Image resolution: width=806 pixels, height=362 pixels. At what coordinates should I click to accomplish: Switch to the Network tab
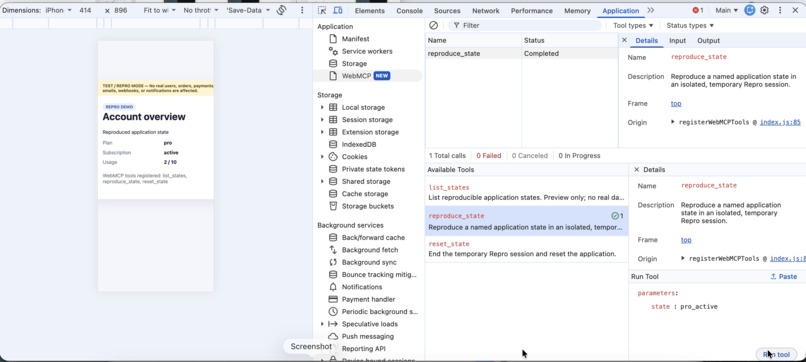486,11
